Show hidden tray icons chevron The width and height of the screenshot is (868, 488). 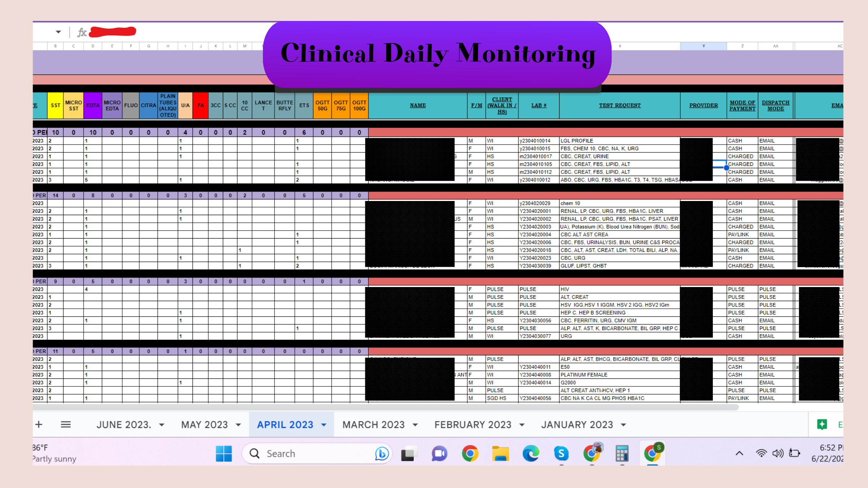[740, 453]
